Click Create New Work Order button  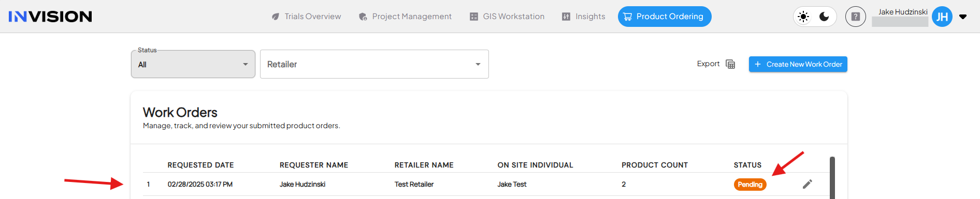pyautogui.click(x=798, y=64)
